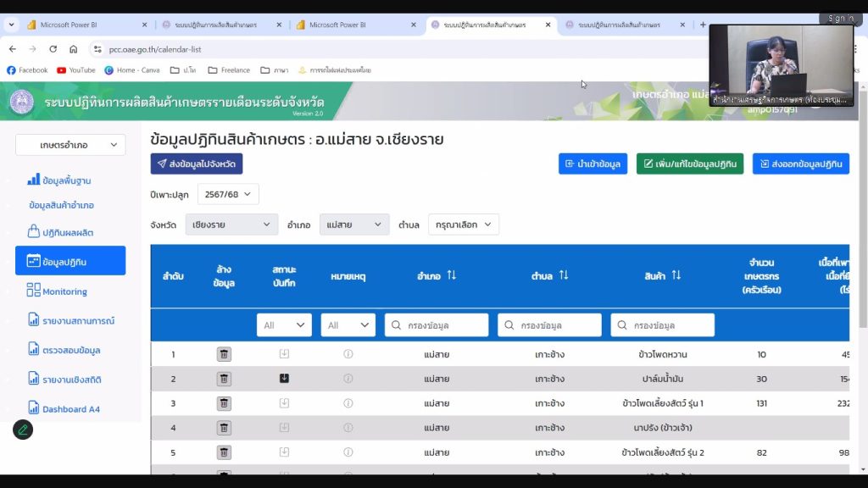Click the presenter webcam video thumbnail
868x488 pixels.
(782, 65)
